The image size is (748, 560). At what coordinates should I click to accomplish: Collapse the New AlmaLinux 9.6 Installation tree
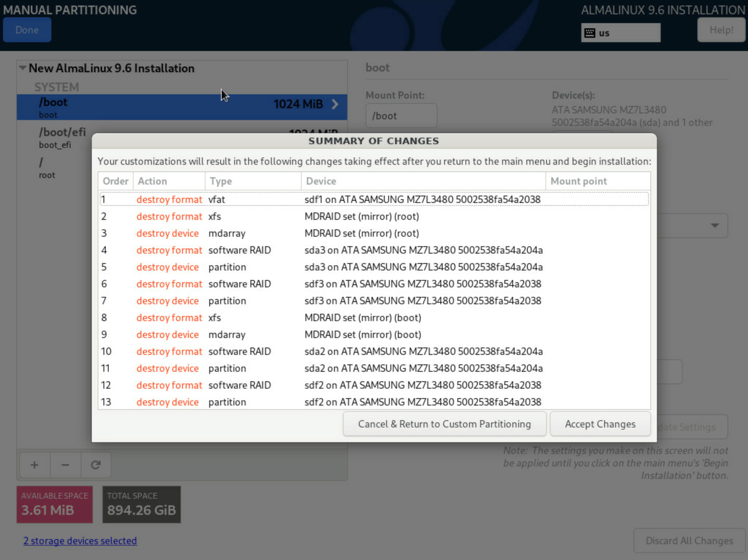pos(23,68)
